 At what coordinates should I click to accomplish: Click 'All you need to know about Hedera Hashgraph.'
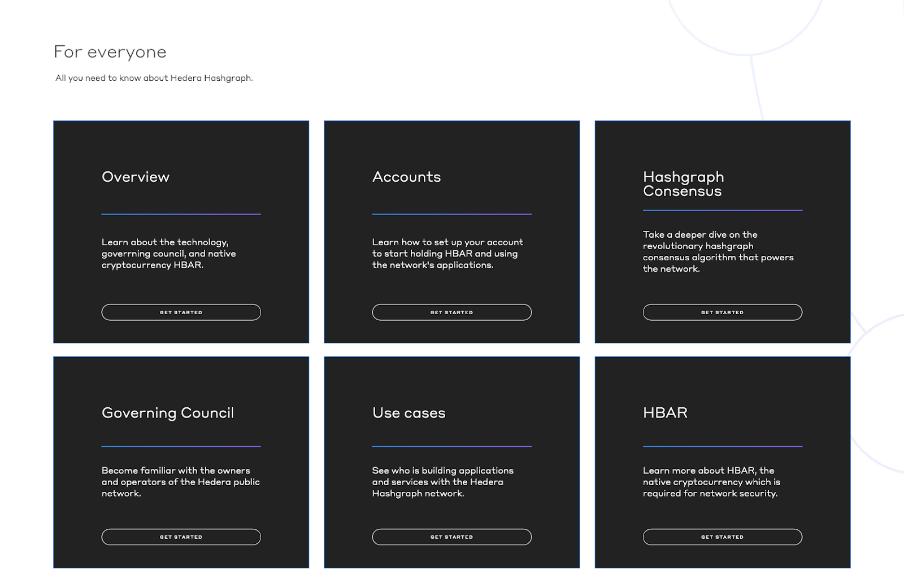click(x=154, y=78)
